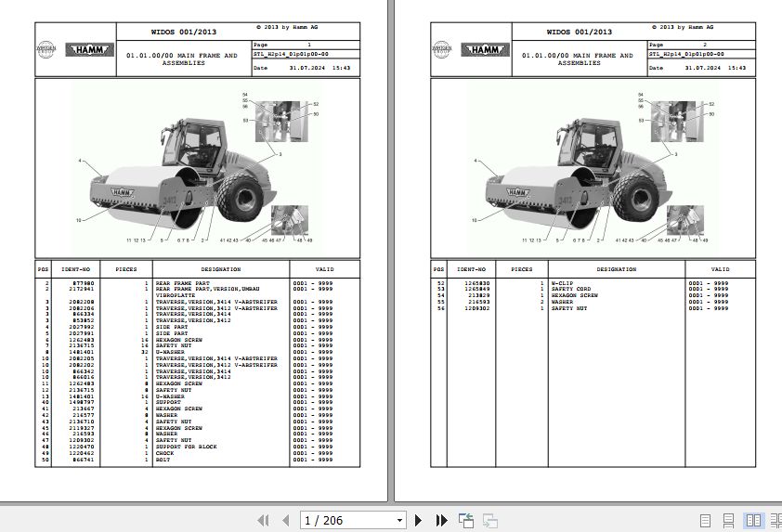Click the previous view navigation icon
Image resolution: width=782 pixels, height=532 pixels.
[466, 521]
